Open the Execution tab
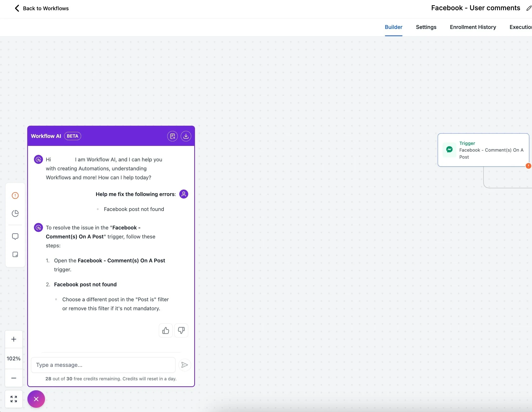This screenshot has height=412, width=532. [521, 27]
